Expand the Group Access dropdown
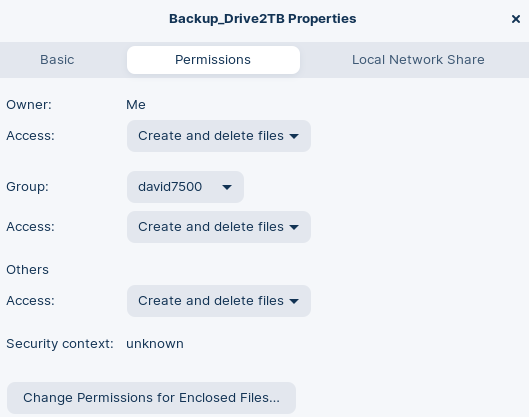Screen dimensions: 529x417 (219, 227)
